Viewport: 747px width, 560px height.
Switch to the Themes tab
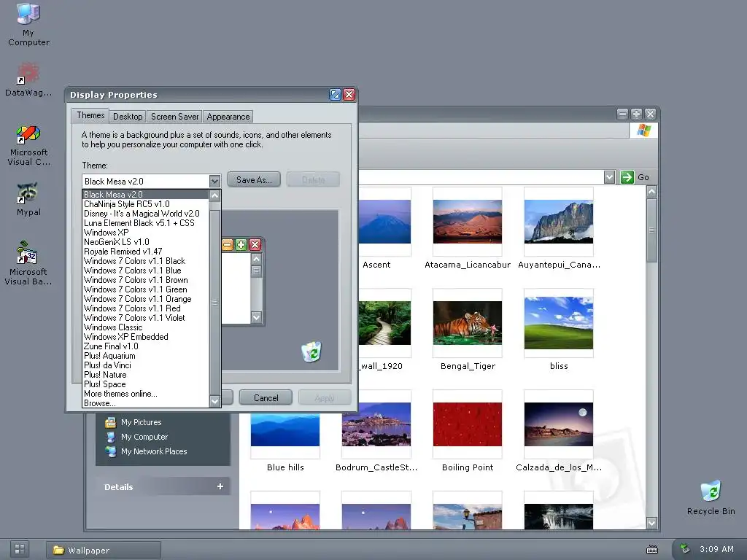pos(90,115)
